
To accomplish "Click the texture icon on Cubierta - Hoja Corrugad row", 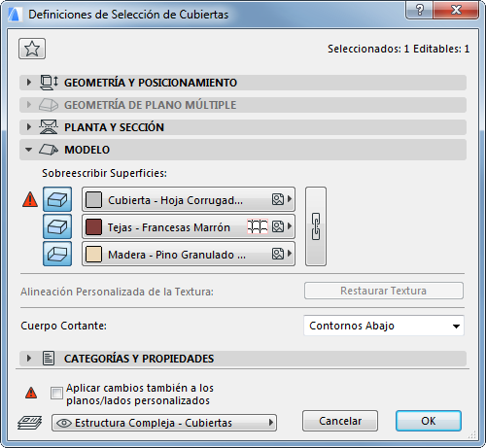I will (278, 199).
